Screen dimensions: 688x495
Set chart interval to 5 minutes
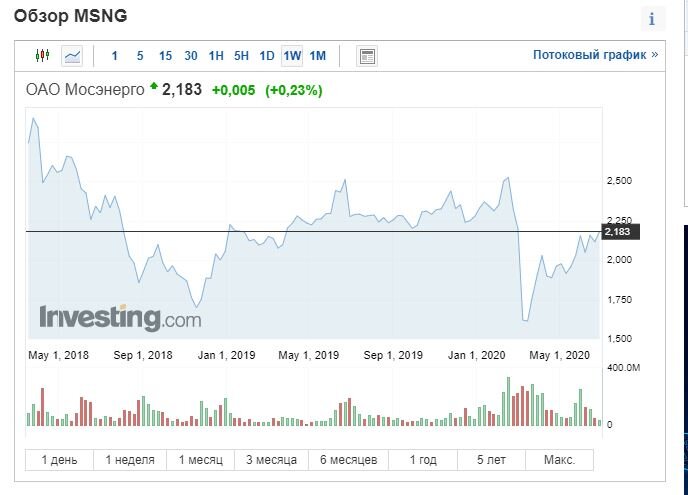(x=140, y=56)
